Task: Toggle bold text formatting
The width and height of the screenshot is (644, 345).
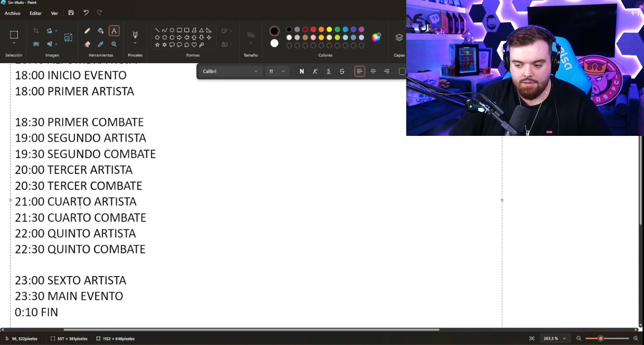Action: 302,71
